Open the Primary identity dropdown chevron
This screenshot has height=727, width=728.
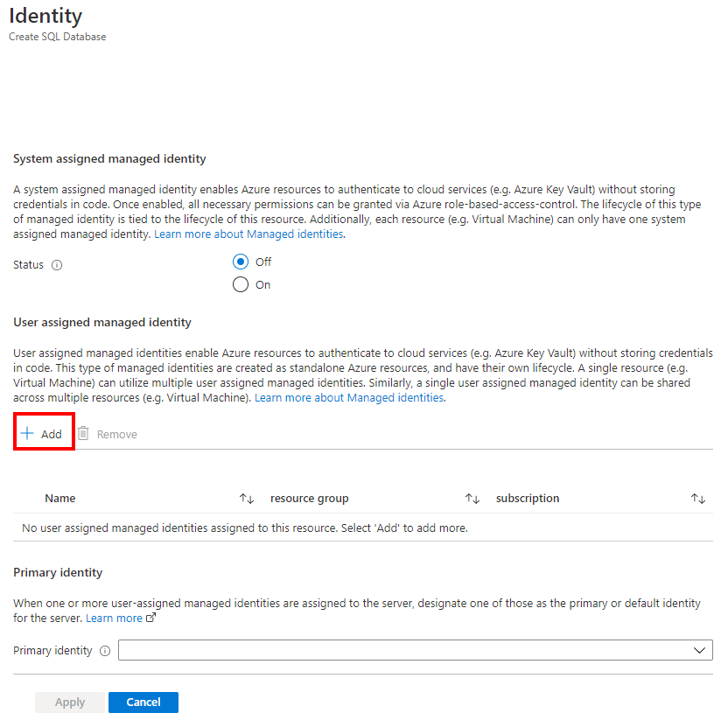[699, 650]
